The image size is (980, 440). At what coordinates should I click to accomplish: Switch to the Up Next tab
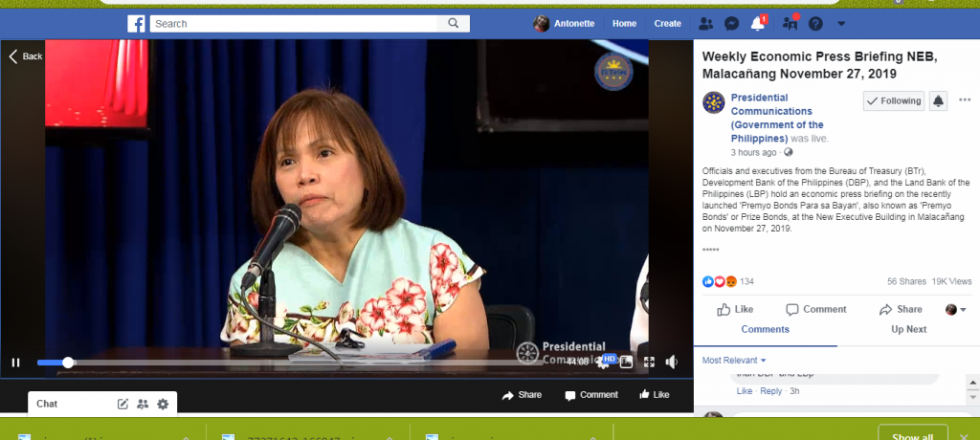[908, 329]
